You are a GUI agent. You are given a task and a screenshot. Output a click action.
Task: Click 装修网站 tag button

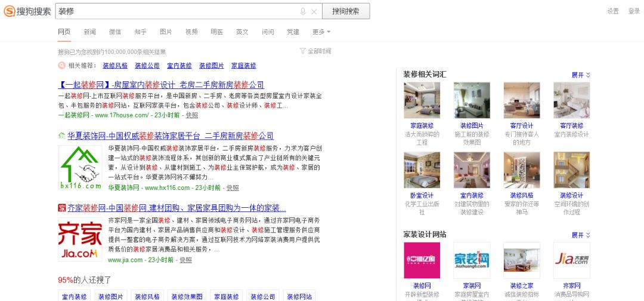pos(299,296)
